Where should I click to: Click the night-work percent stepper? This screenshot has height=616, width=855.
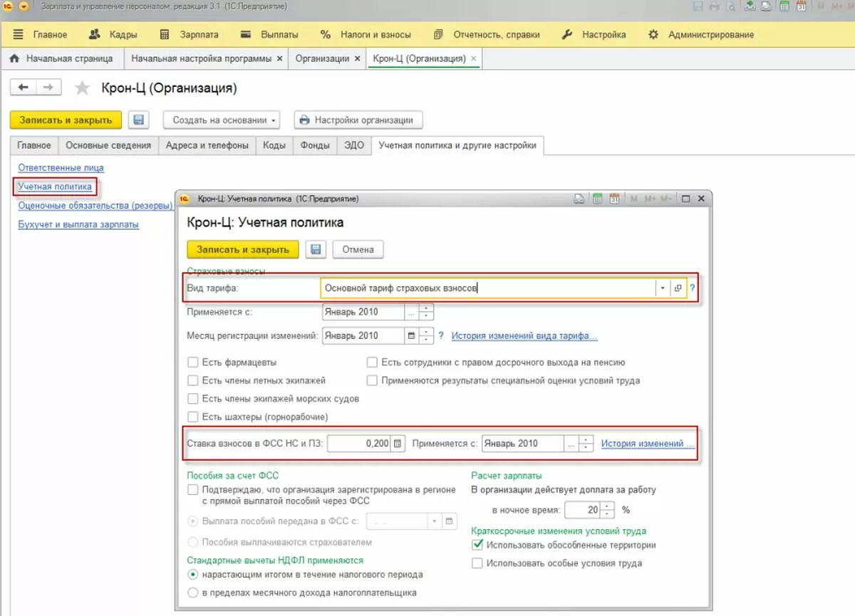coord(607,510)
